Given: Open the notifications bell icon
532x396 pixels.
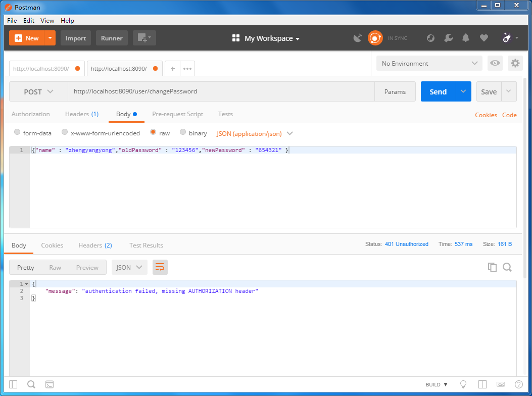Looking at the screenshot, I should coord(466,38).
